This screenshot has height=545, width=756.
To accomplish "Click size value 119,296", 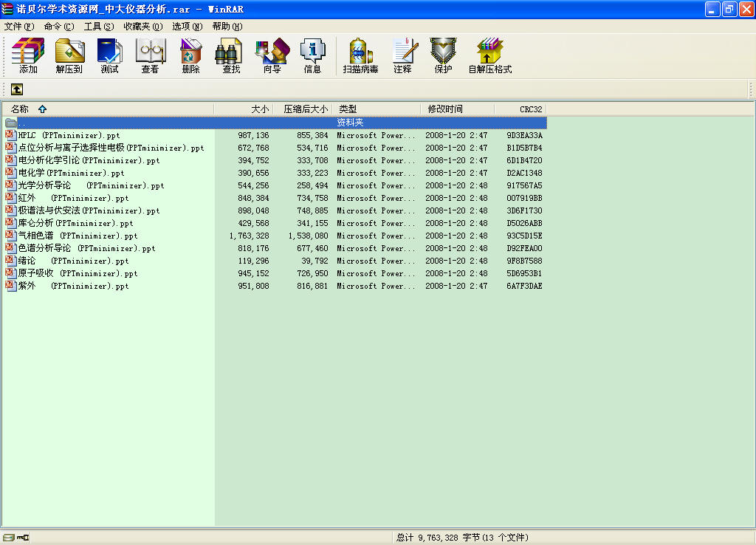I will pos(254,261).
